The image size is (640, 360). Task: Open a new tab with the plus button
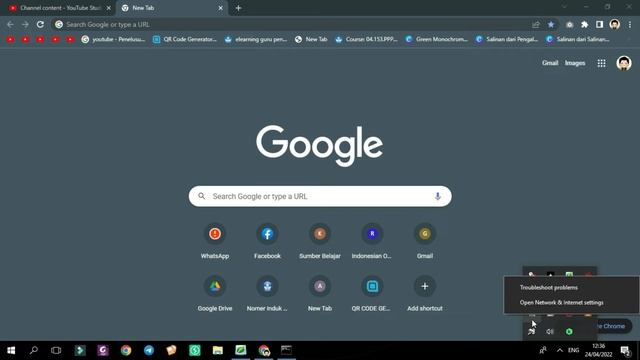click(x=238, y=8)
